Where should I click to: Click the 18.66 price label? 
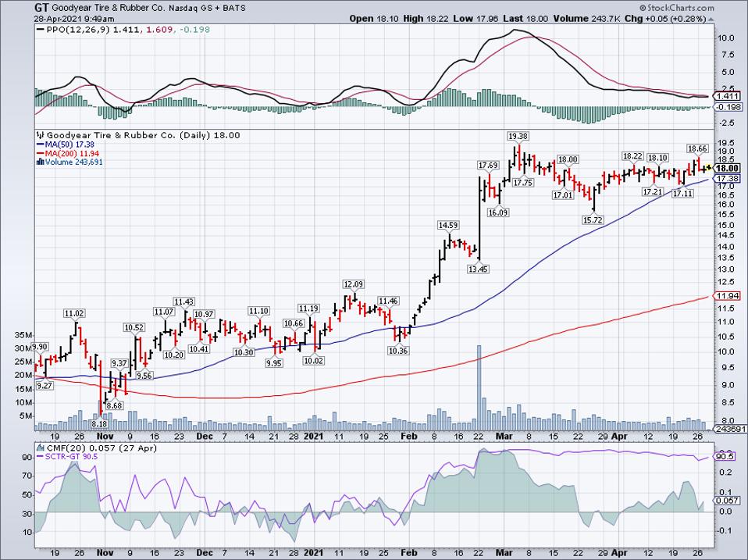pos(697,148)
